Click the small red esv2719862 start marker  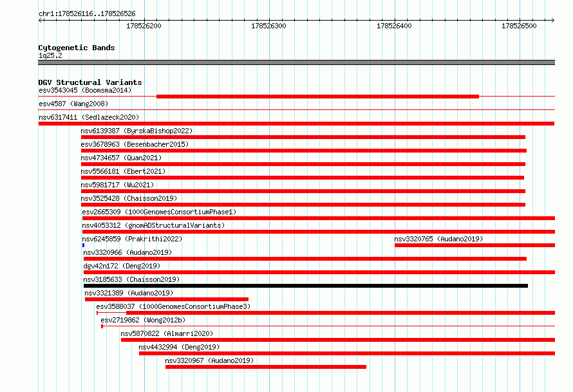(x=102, y=326)
